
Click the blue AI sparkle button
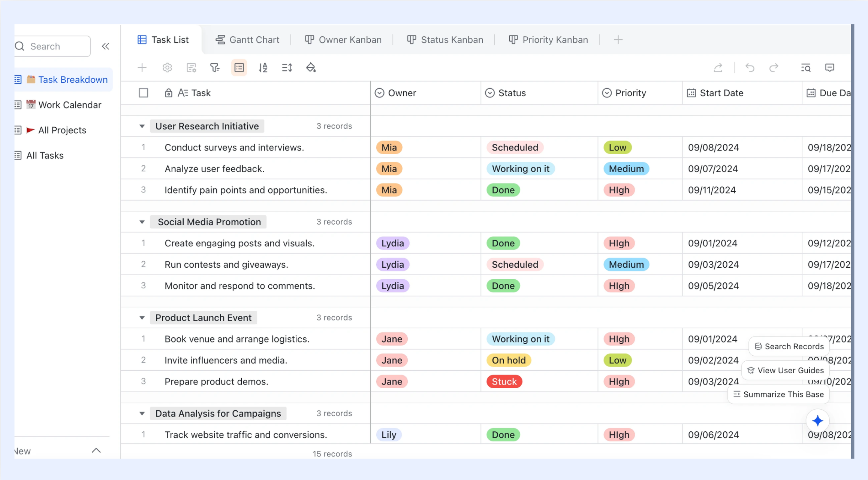(x=818, y=421)
